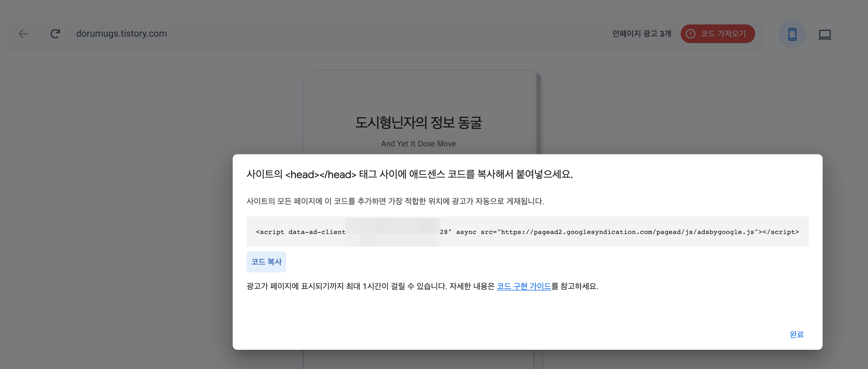Viewport: 868px width, 369px height.
Task: Switch to mobile device preview icon
Action: tap(792, 34)
